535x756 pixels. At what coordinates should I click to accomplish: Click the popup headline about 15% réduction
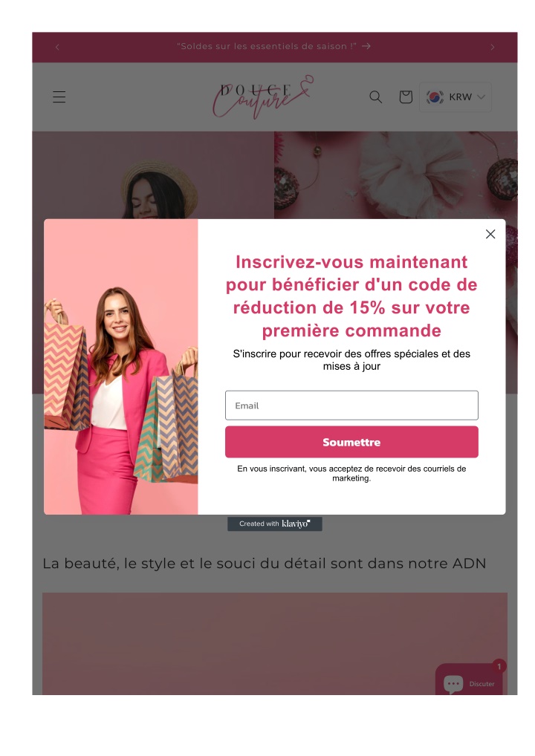(x=351, y=296)
